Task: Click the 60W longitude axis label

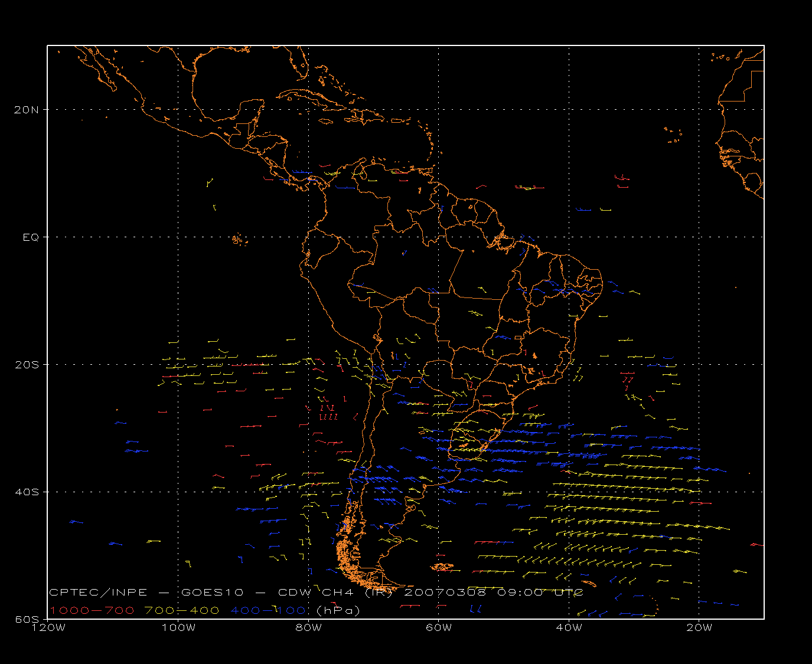Action: pos(438,628)
